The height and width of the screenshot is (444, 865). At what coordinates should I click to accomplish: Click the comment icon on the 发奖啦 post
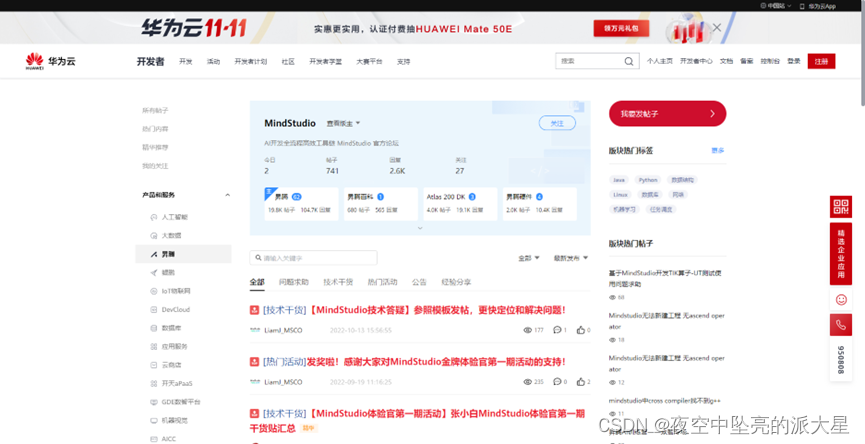click(x=557, y=382)
